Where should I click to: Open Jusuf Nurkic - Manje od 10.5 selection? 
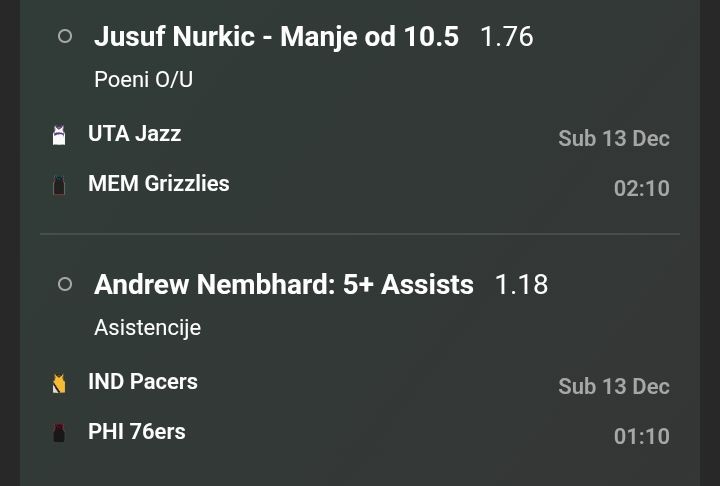point(276,37)
